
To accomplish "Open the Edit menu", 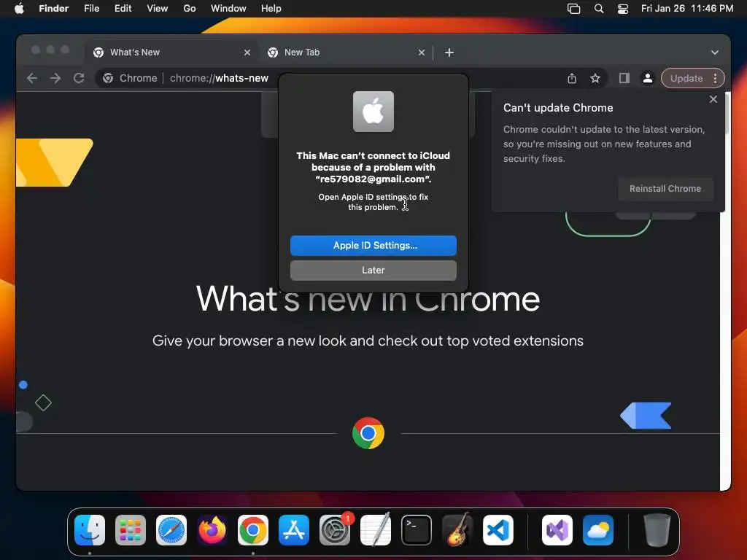I will click(x=123, y=9).
